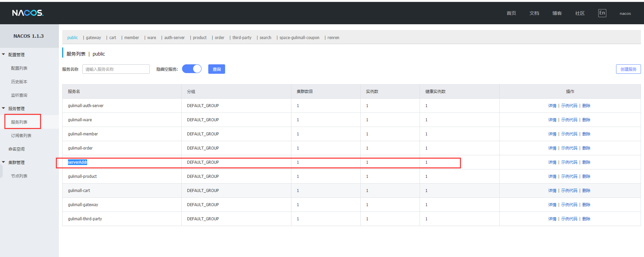This screenshot has width=644, height=257.
Task: Open 示例代码 for gulimall-order
Action: point(569,148)
